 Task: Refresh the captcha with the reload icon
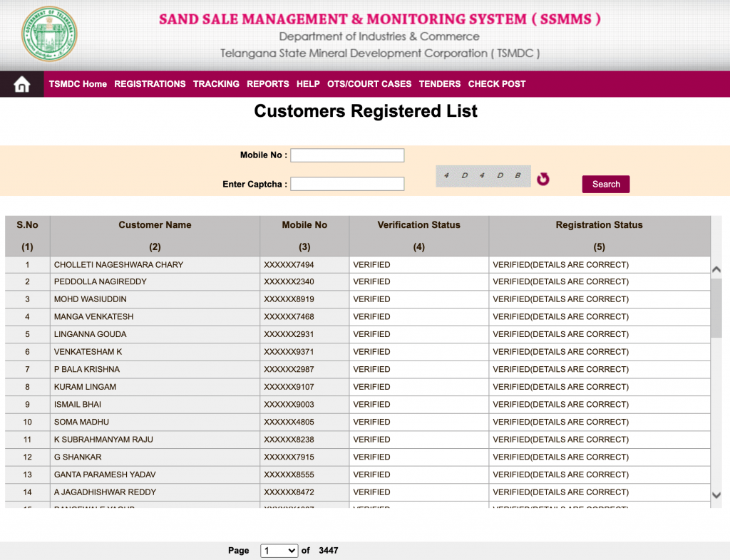543,179
